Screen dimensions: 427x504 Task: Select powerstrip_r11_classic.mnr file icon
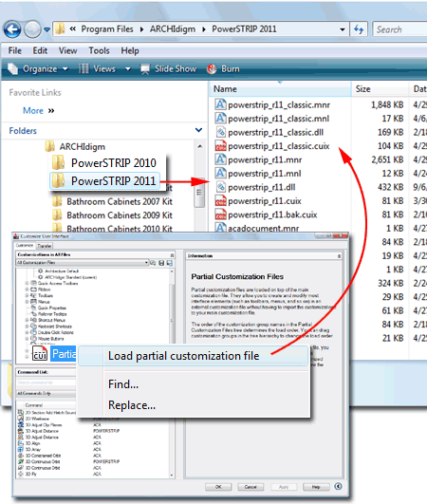tap(220, 104)
